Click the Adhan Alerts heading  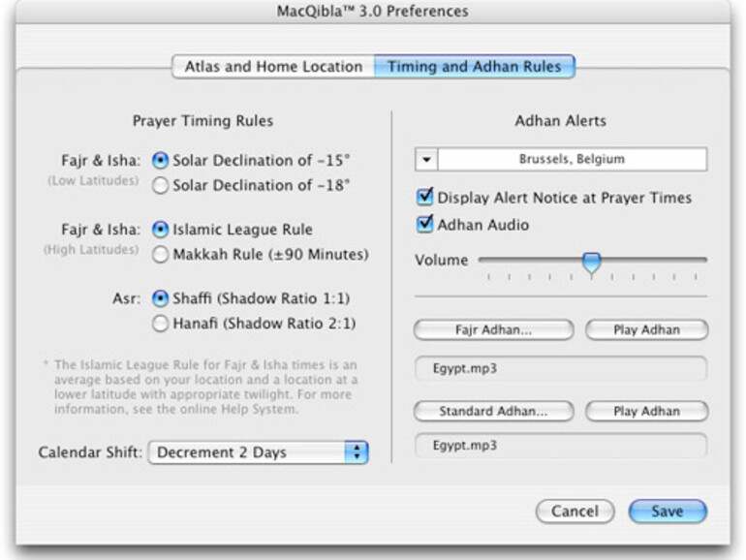click(560, 121)
